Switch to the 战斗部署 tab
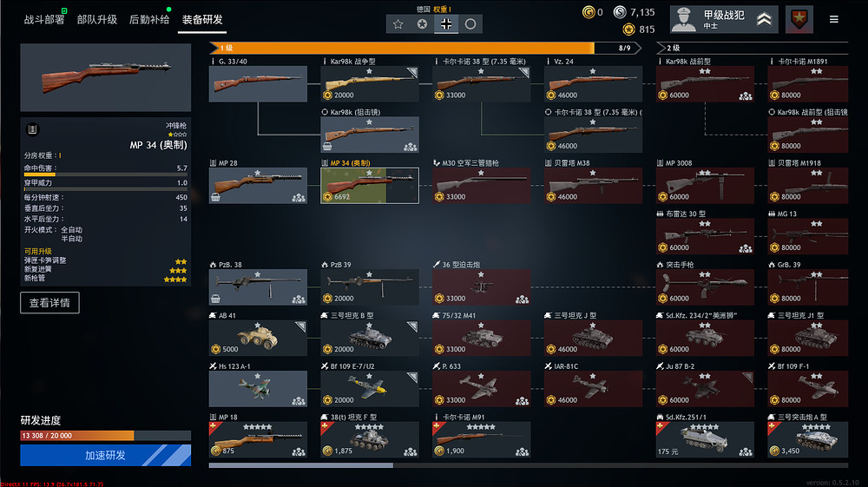Viewport: 868px width, 487px height. pyautogui.click(x=44, y=19)
